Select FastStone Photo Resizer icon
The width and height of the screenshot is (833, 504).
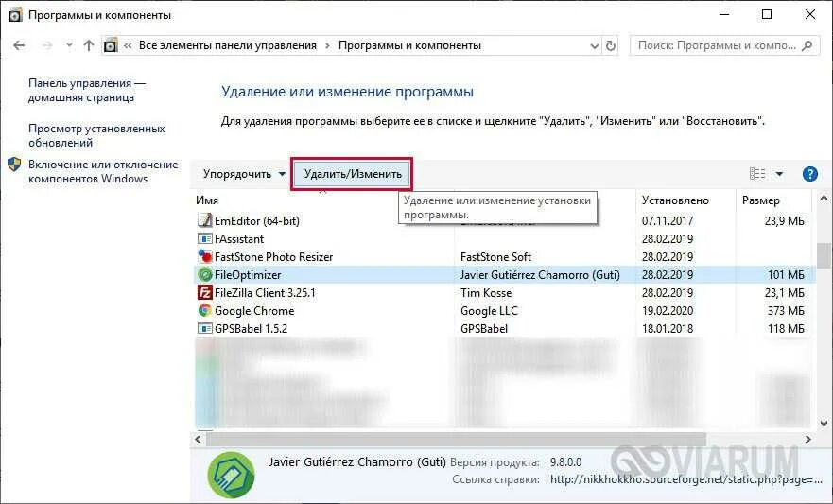tap(204, 256)
